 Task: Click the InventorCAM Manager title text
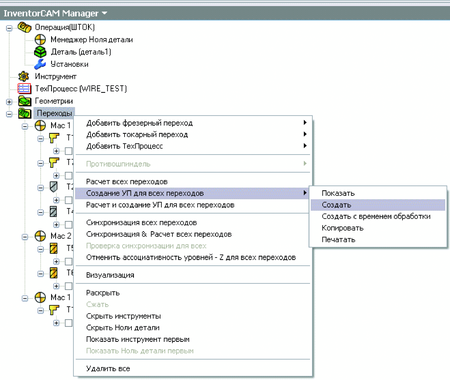point(51,13)
